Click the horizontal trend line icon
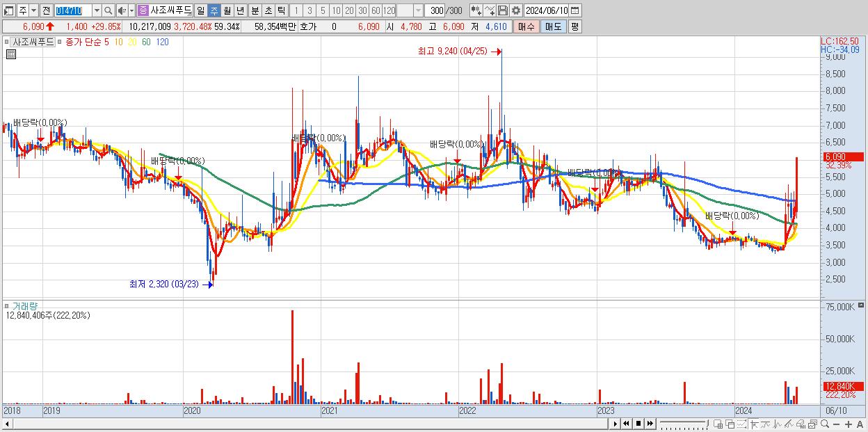Viewport: 868px width, 432px height. click(766, 424)
